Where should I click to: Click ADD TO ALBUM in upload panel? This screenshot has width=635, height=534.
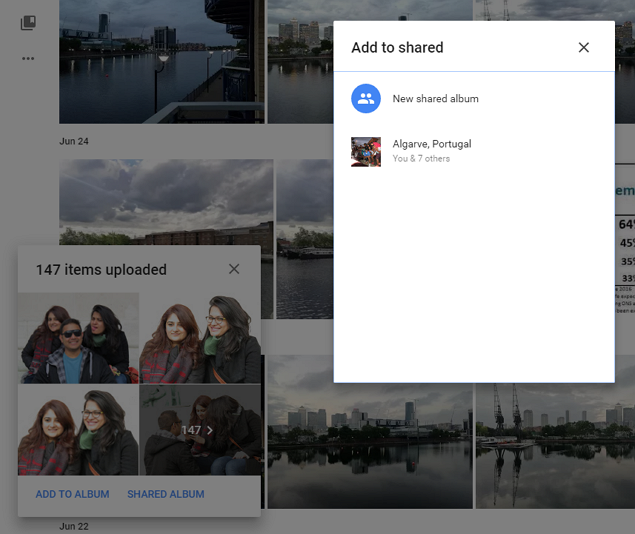click(72, 494)
